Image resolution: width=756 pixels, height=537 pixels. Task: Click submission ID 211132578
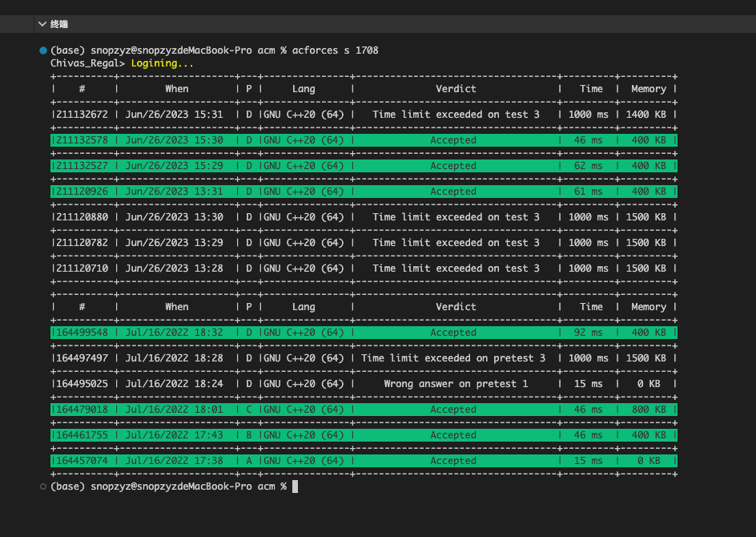pos(82,140)
